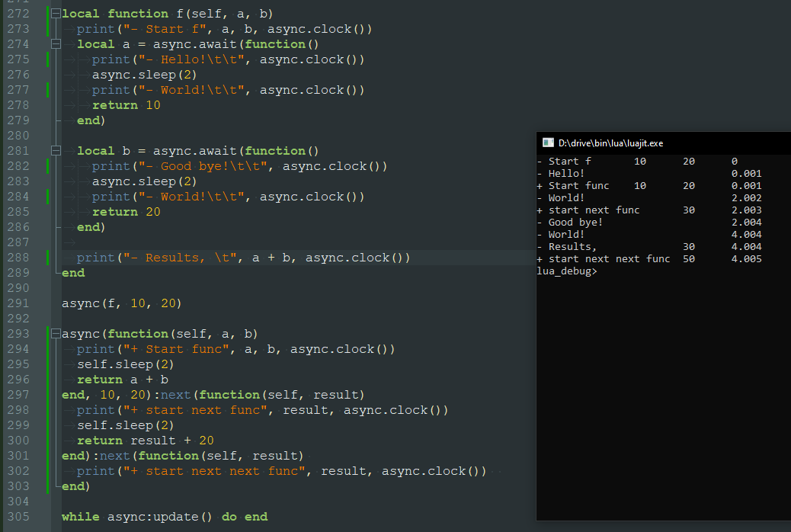Click 'local b = async.await(function()' line
791x532 pixels.
point(198,151)
